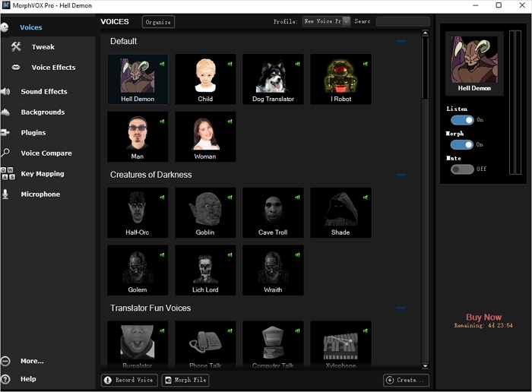Select the Woman voice
Image resolution: width=532 pixels, height=392 pixels.
coord(205,137)
